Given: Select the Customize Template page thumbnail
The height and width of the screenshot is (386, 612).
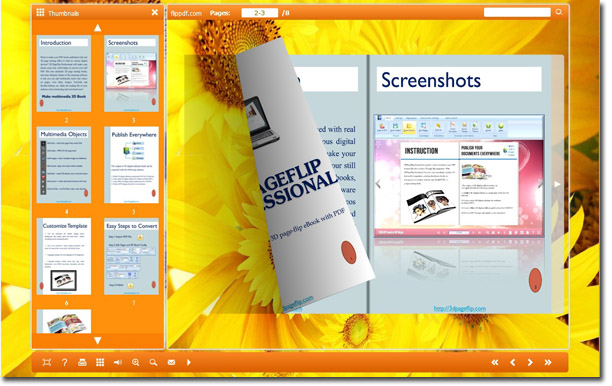Looking at the screenshot, I should [64, 256].
